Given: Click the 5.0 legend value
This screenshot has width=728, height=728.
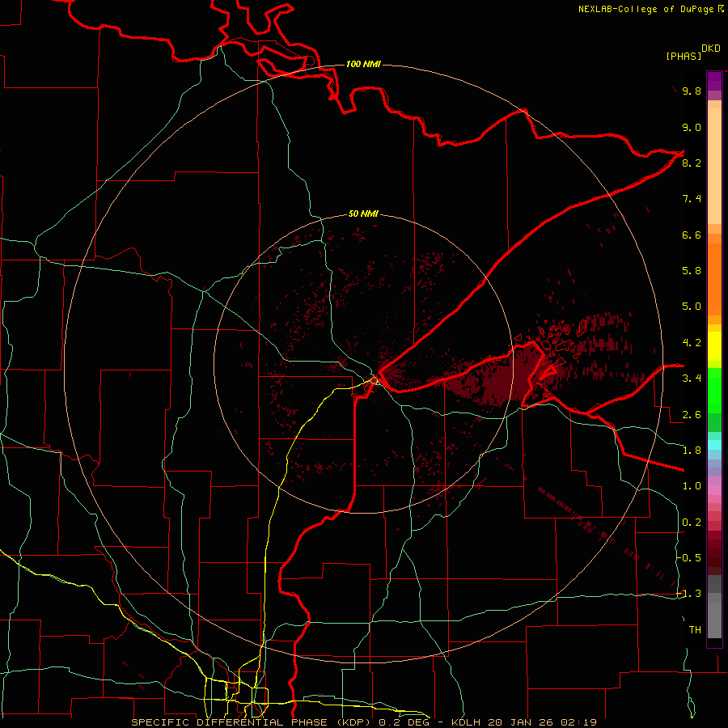Looking at the screenshot, I should click(x=692, y=307).
